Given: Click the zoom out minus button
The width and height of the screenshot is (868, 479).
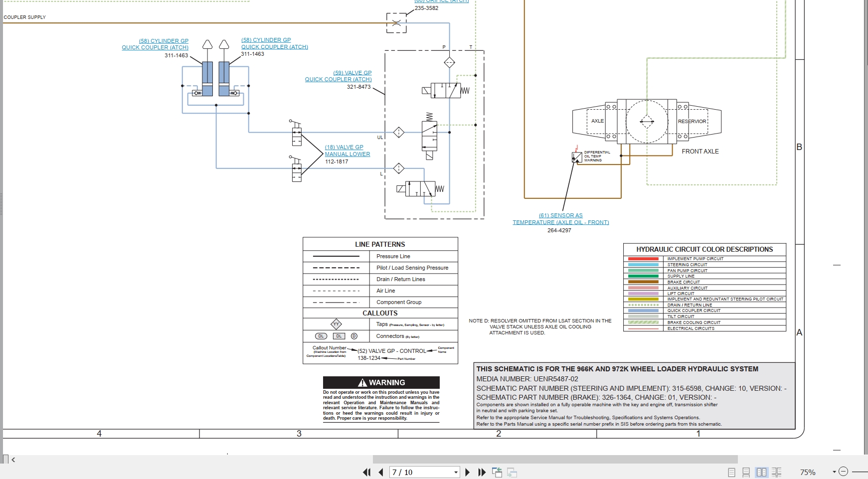Looking at the screenshot, I should pyautogui.click(x=843, y=472).
